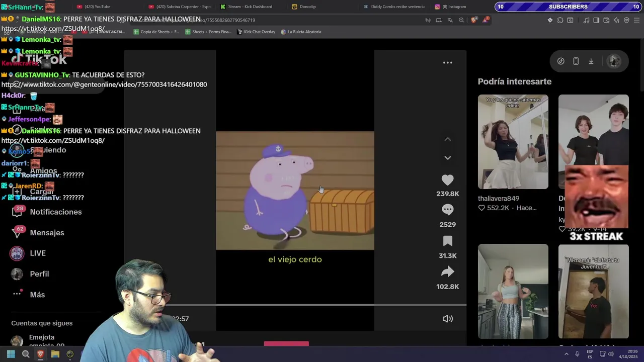This screenshot has height=362, width=644.
Task: Open LIVE section in TikTok sidebar
Action: (x=37, y=253)
